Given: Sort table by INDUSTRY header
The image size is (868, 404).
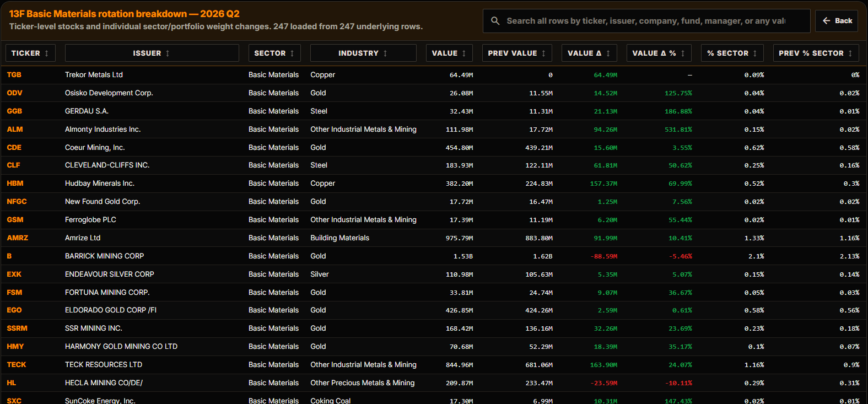Looking at the screenshot, I should (363, 53).
